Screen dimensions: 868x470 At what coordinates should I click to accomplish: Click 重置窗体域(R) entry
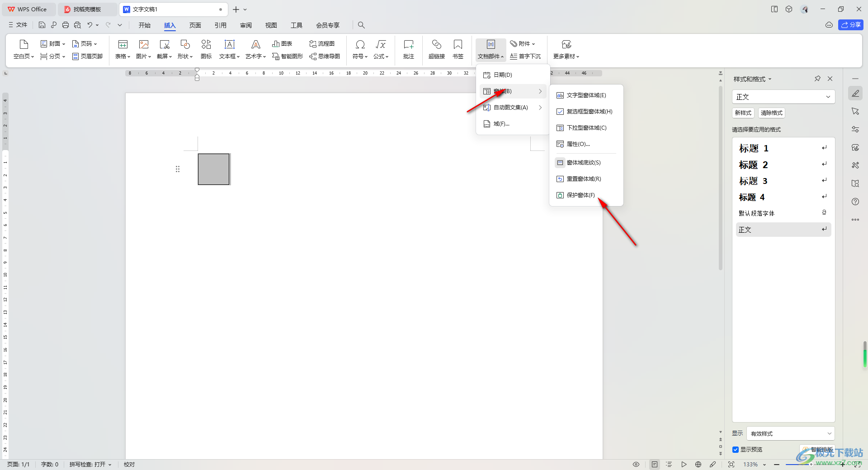[x=586, y=179]
